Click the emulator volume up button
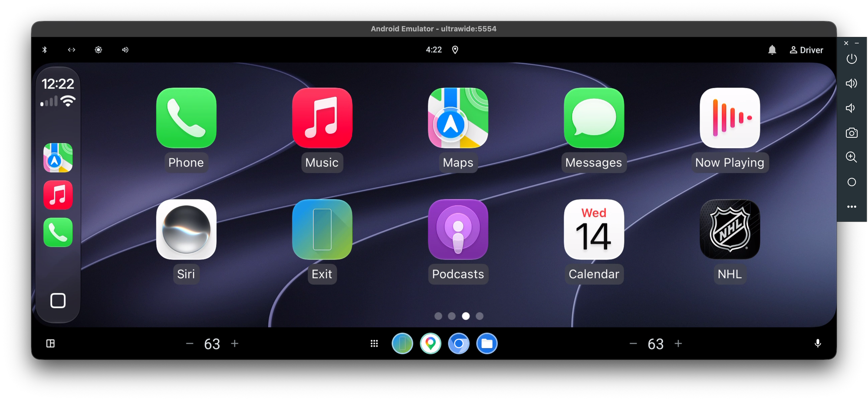868x401 pixels. point(852,83)
